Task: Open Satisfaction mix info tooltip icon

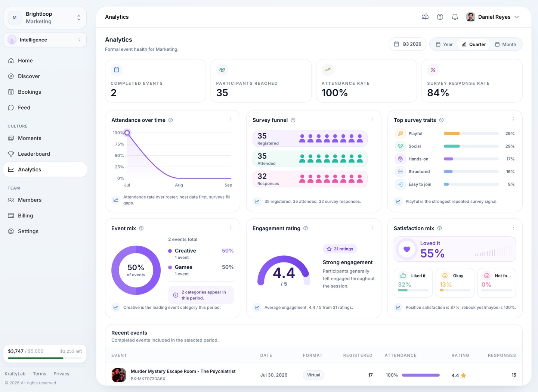Action: (440, 228)
